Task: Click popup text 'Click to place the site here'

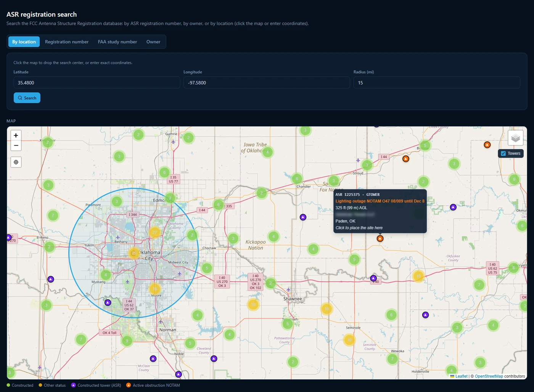Action: (359, 228)
